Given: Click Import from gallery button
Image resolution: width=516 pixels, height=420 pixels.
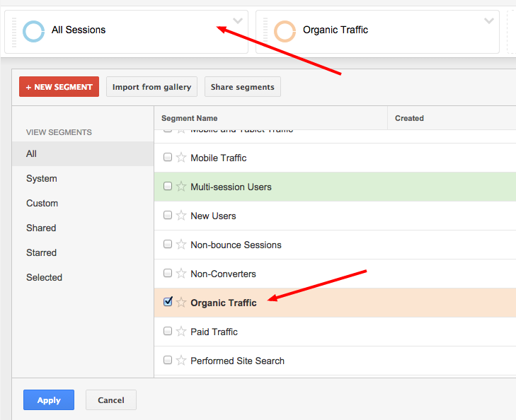Looking at the screenshot, I should (151, 87).
